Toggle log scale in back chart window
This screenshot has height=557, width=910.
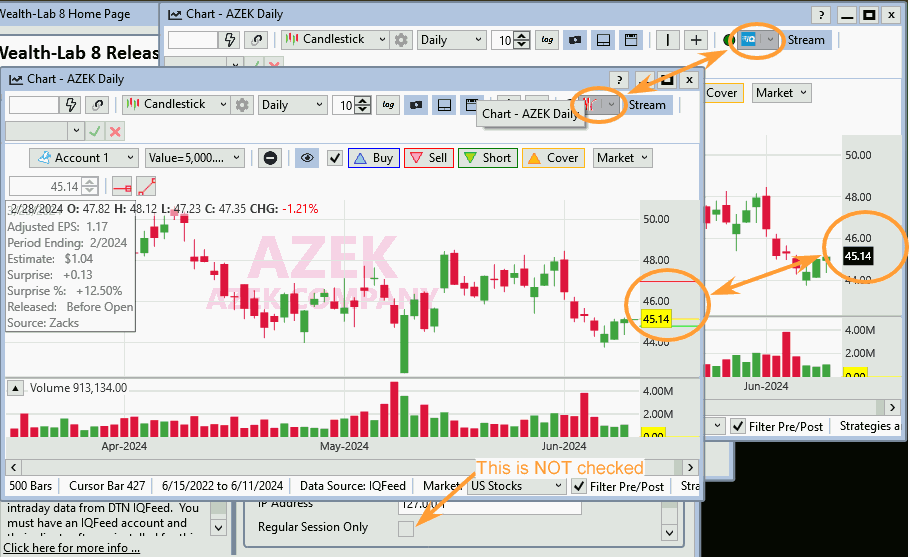pyautogui.click(x=547, y=40)
